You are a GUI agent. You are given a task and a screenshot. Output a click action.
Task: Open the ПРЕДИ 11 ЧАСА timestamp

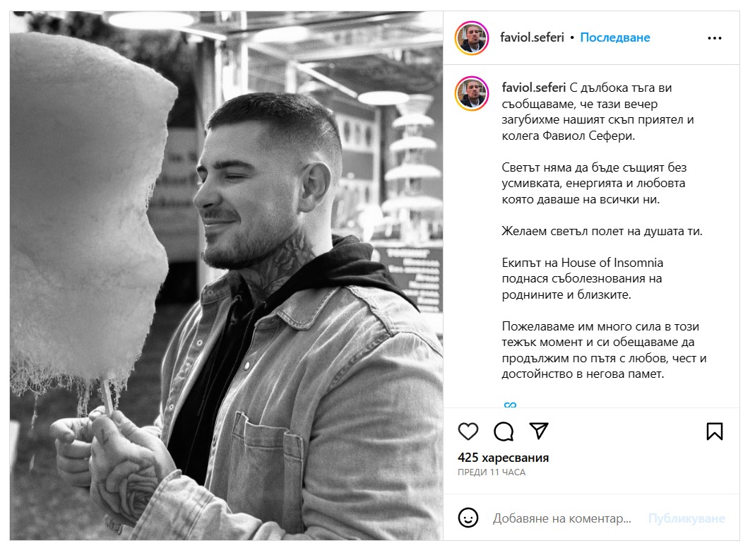tap(491, 472)
